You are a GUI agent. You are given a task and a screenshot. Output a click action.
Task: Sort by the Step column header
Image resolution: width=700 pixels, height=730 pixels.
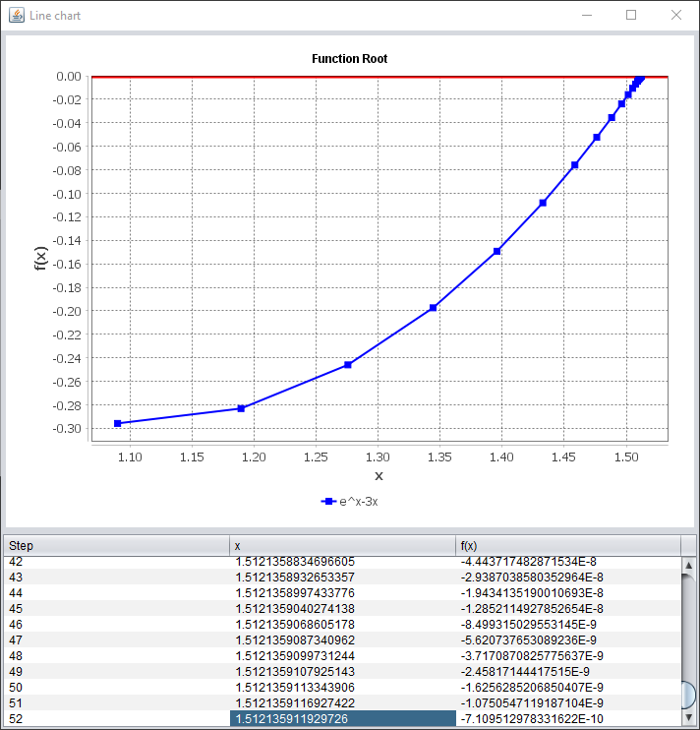117,546
